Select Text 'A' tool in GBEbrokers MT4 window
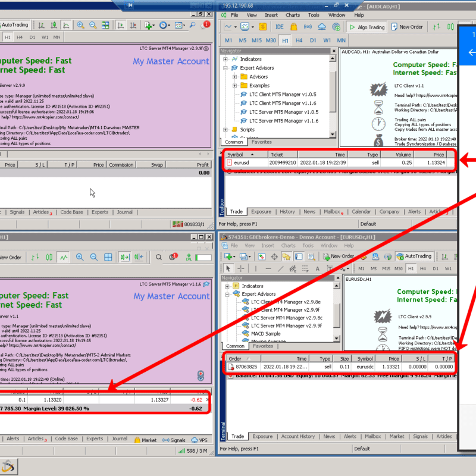The height and width of the screenshot is (476, 476). tap(317, 269)
